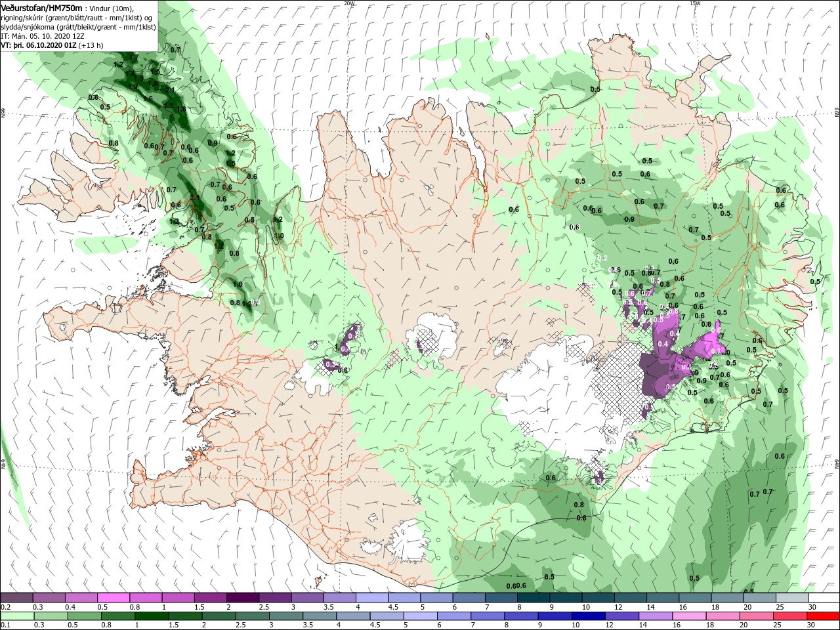Screen dimensions: 840x630
Task: Click the 15W longitude label
Action: pyautogui.click(x=695, y=3)
